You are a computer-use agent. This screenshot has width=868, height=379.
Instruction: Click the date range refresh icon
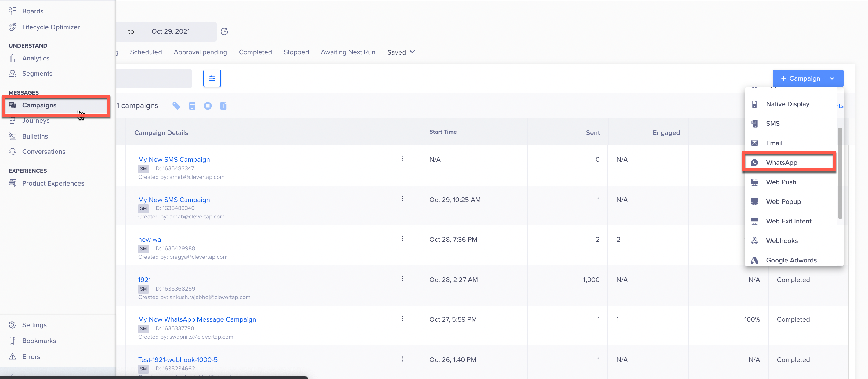224,31
